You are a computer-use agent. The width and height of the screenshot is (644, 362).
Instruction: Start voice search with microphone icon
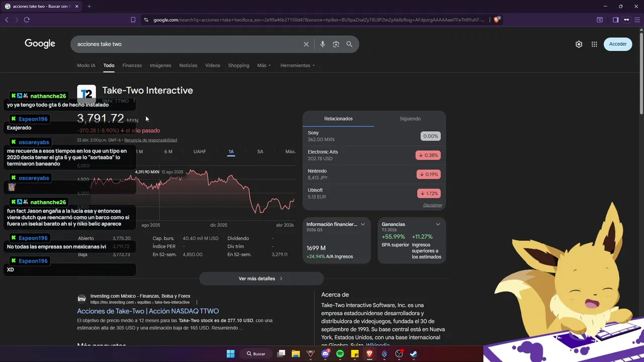click(323, 44)
